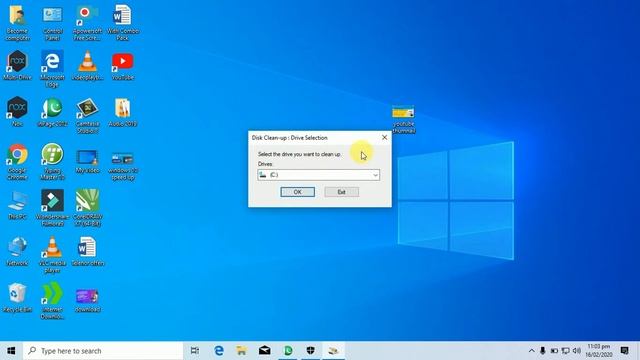Screen dimensions: 640x360
Task: Click the Disk Clean-up taskbar button
Action: click(333, 351)
